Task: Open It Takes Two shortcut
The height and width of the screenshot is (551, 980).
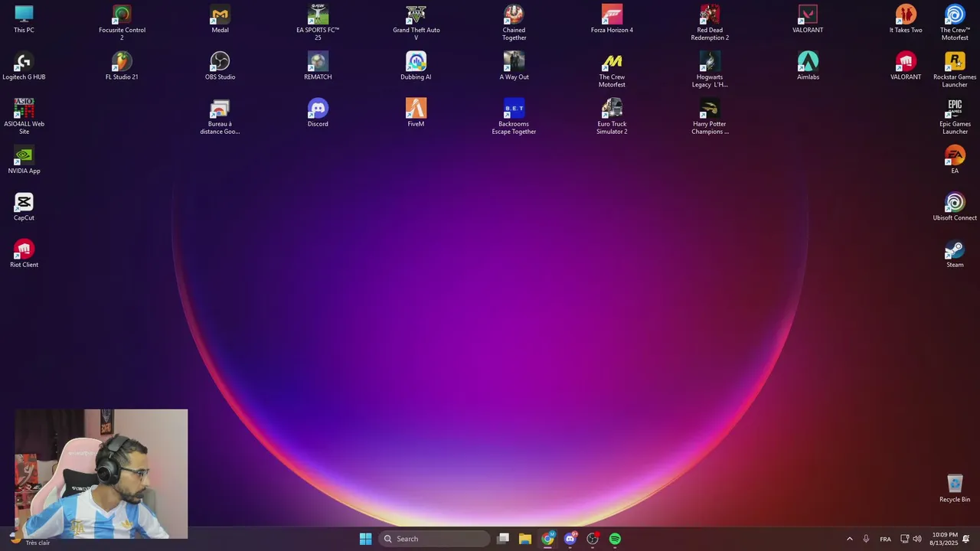Action: (906, 19)
